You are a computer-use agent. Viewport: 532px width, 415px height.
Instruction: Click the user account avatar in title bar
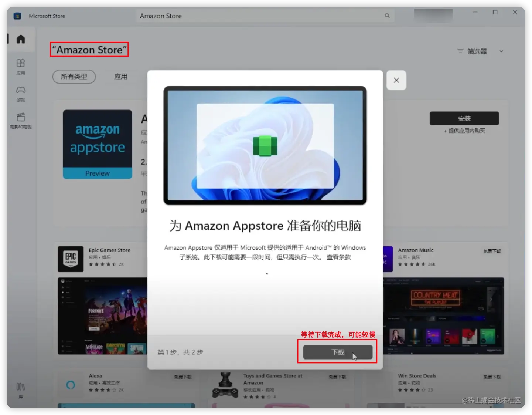pos(433,16)
